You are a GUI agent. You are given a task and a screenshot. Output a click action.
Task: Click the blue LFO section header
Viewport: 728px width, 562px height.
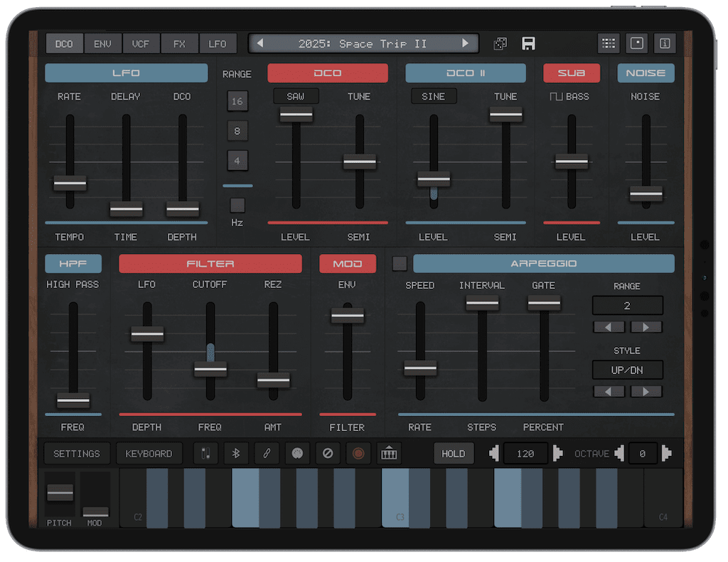click(x=127, y=73)
